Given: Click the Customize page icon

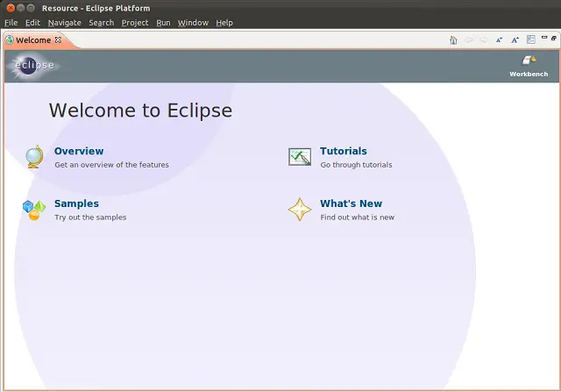Looking at the screenshot, I should pos(531,39).
